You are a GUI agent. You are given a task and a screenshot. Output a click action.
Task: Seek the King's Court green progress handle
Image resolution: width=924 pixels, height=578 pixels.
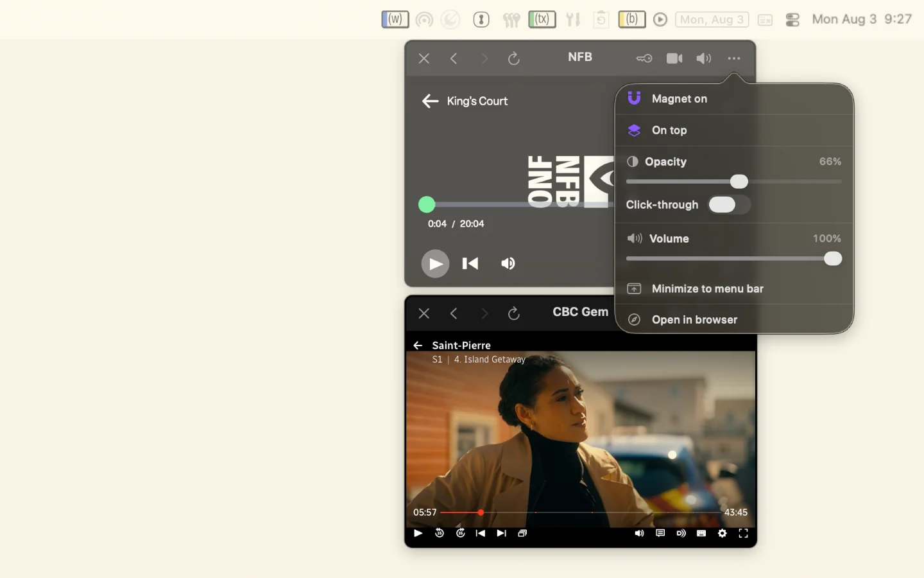pos(427,204)
